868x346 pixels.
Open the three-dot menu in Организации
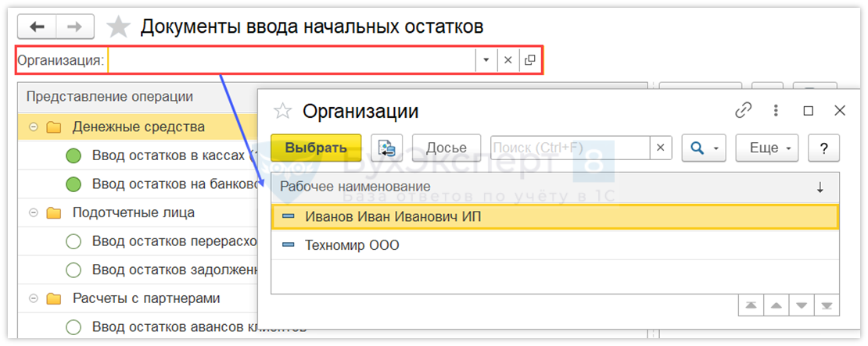pyautogui.click(x=776, y=110)
